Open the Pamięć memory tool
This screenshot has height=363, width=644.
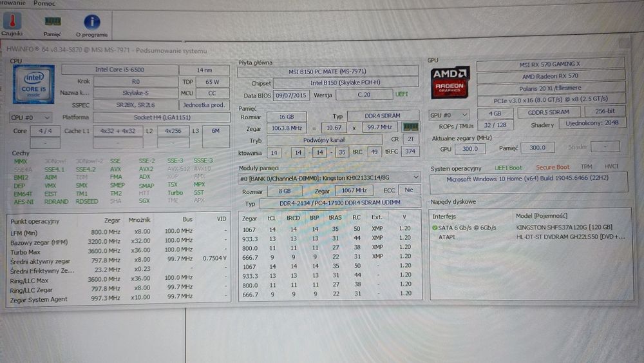click(53, 26)
